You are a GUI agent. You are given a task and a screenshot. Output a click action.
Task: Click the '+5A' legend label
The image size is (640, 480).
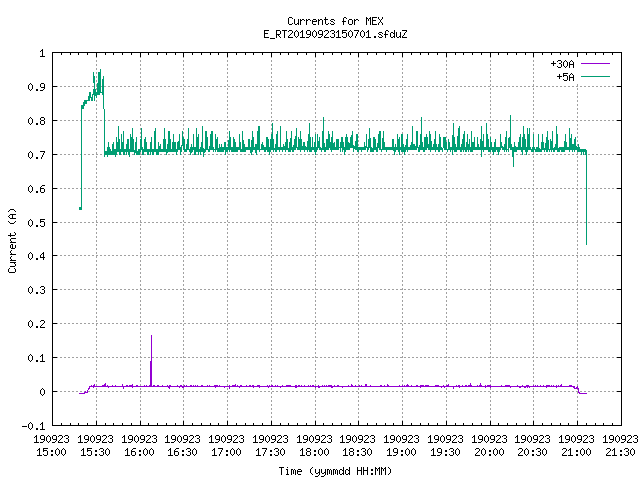(x=565, y=77)
